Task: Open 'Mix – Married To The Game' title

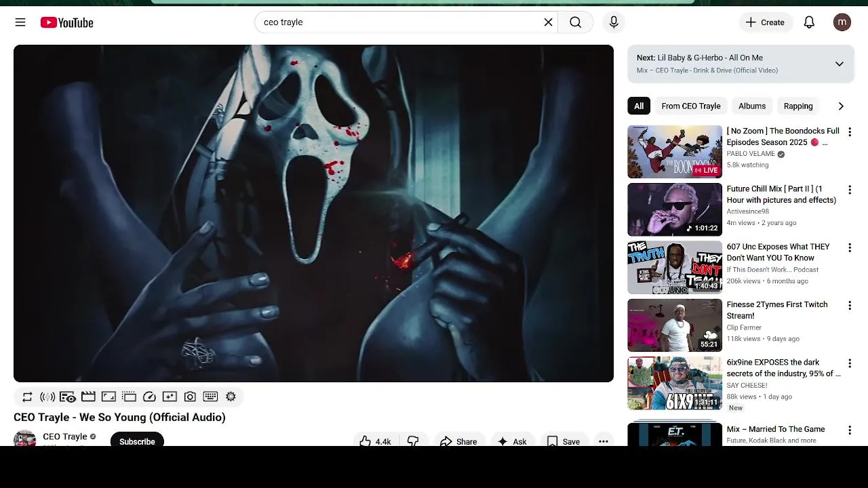Action: (x=776, y=429)
